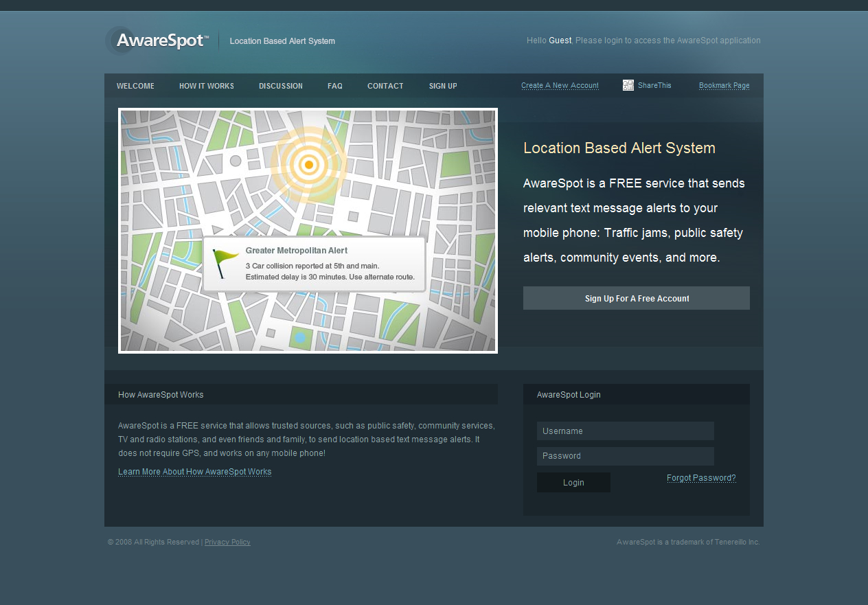Click the ShareThis link text
Screen dimensions: 868x605
pyautogui.click(x=654, y=85)
